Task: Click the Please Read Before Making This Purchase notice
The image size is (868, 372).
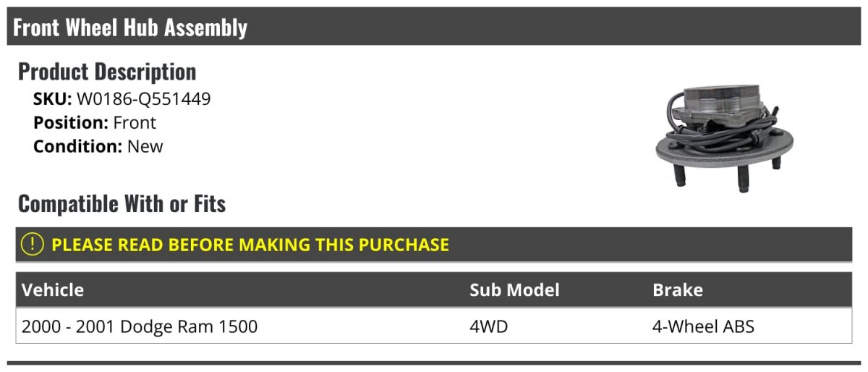Action: [250, 245]
